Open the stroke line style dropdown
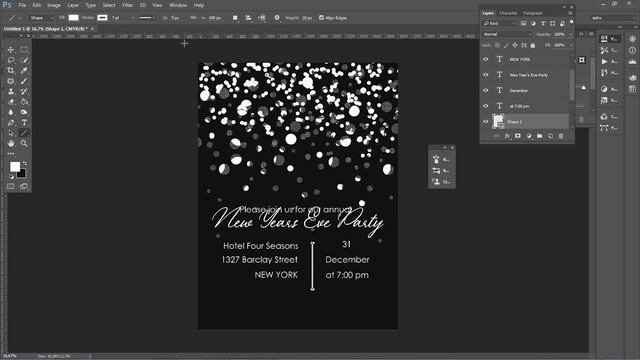This screenshot has width=640, height=360. (148, 18)
